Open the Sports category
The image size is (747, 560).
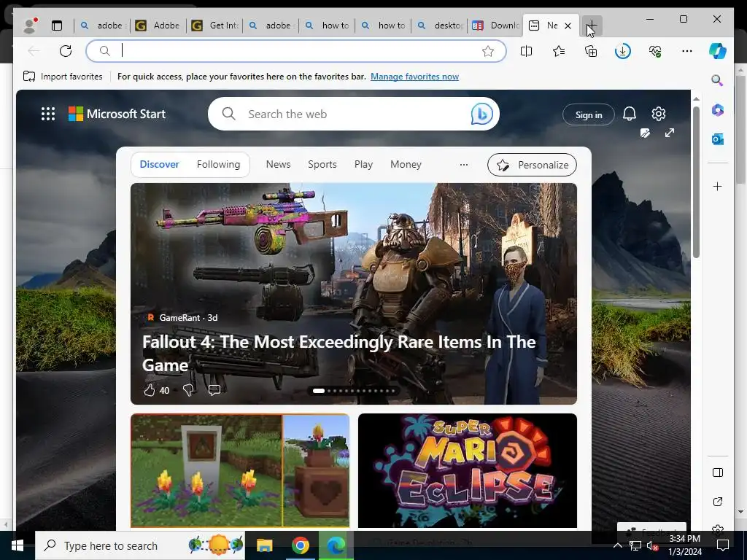tap(322, 164)
